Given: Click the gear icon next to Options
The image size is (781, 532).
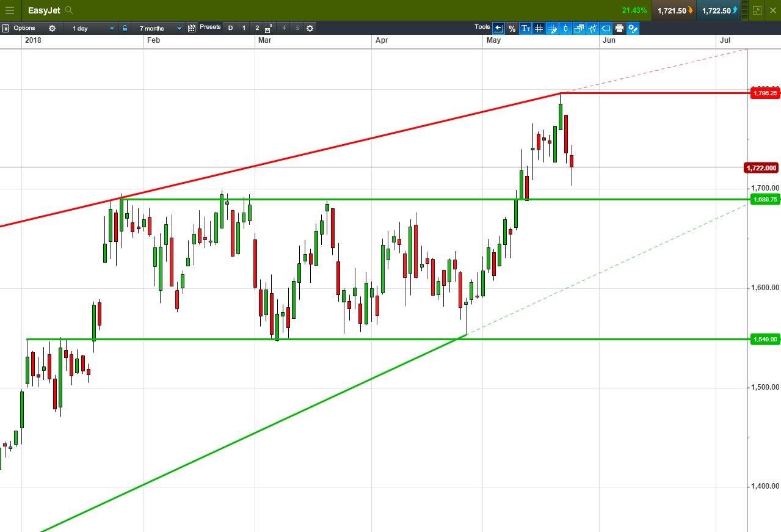Looking at the screenshot, I should tap(52, 28).
